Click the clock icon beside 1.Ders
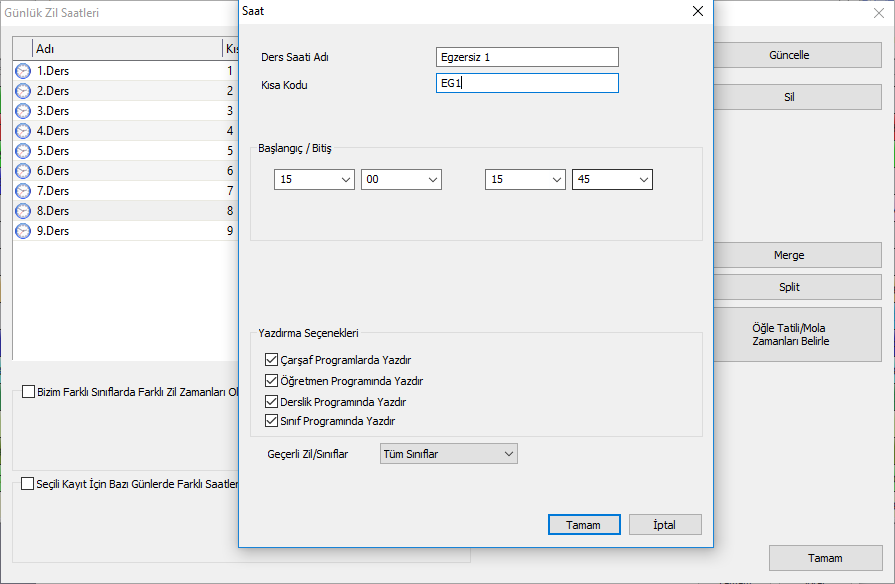Screen dimensions: 895x584 (x=23, y=71)
